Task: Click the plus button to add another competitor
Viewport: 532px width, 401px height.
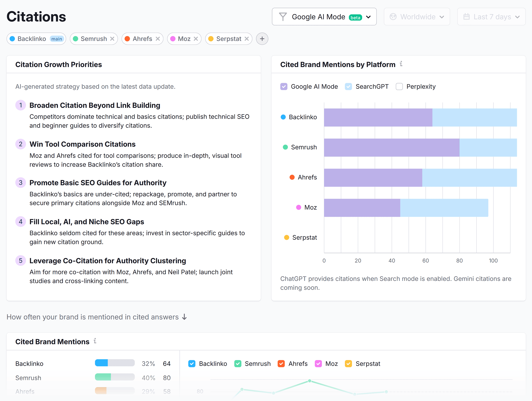Action: tap(262, 39)
